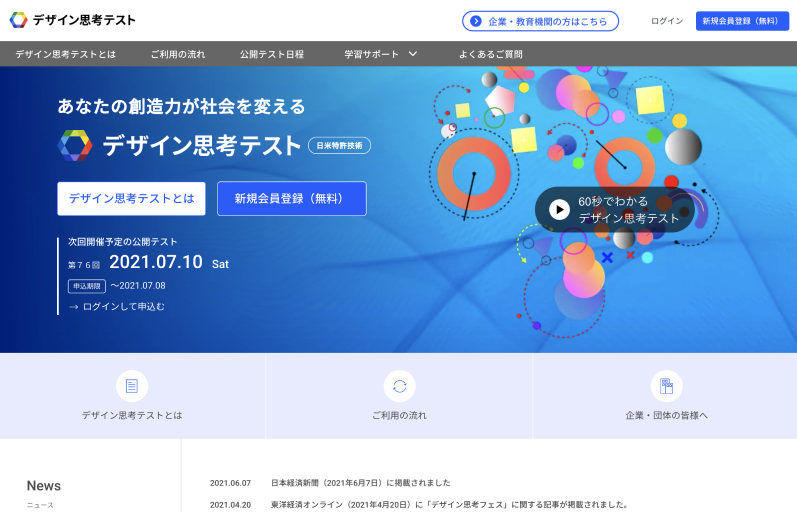
Task: Open 学習サポート menu item
Action: coord(372,54)
